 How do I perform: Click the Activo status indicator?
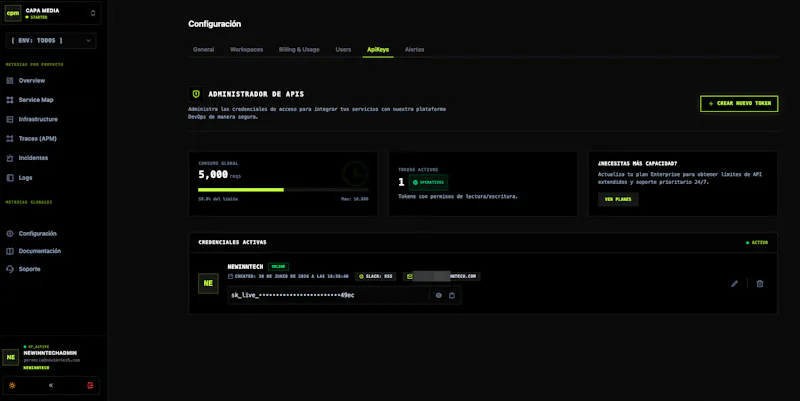pos(757,242)
